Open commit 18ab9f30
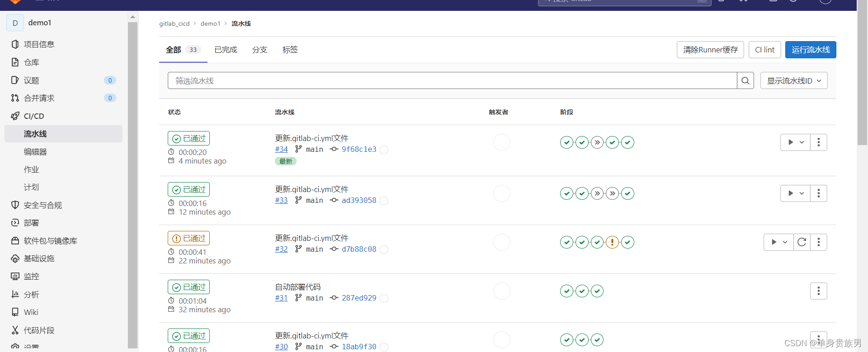Viewport: 868px width, 352px height. [359, 347]
